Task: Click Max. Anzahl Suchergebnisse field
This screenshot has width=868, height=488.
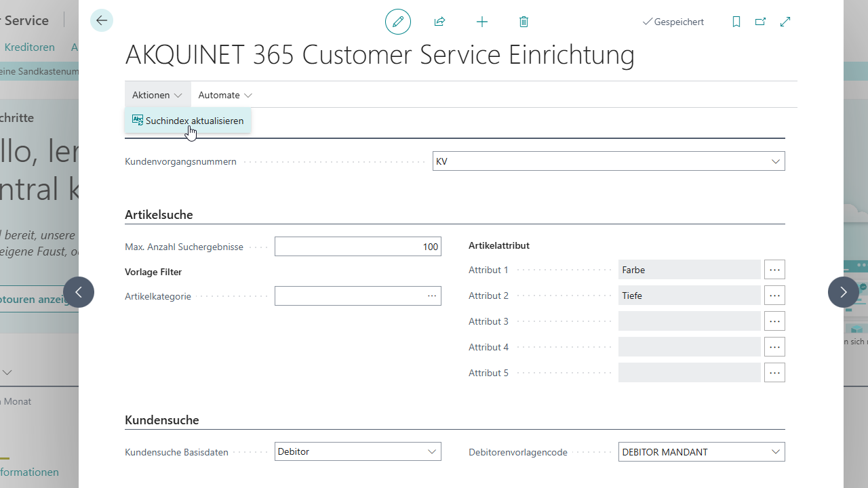Action: tap(358, 247)
